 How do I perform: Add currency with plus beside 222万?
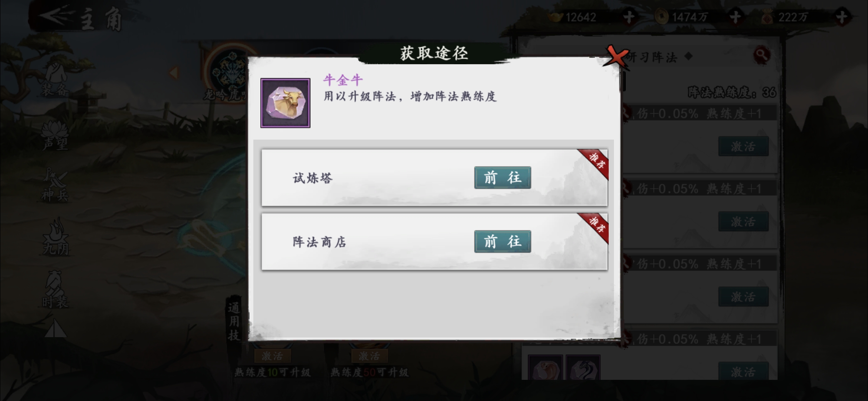pyautogui.click(x=842, y=17)
